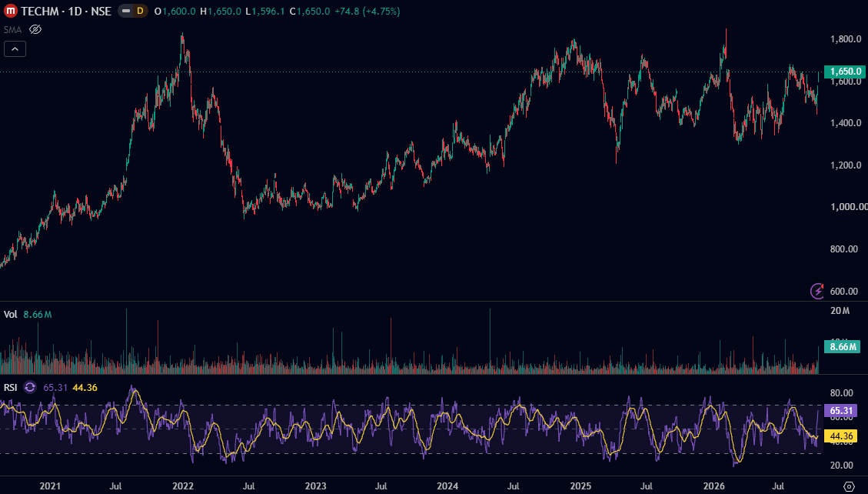Viewport: 868px width, 494px height.
Task: Click the 1,800.0 price axis label
Action: [846, 39]
